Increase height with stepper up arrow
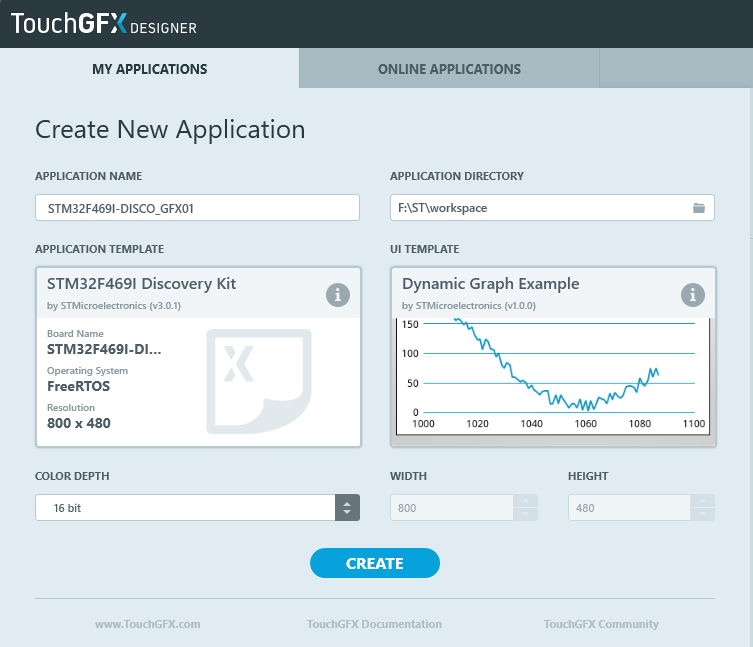The image size is (753, 647). pos(703,501)
